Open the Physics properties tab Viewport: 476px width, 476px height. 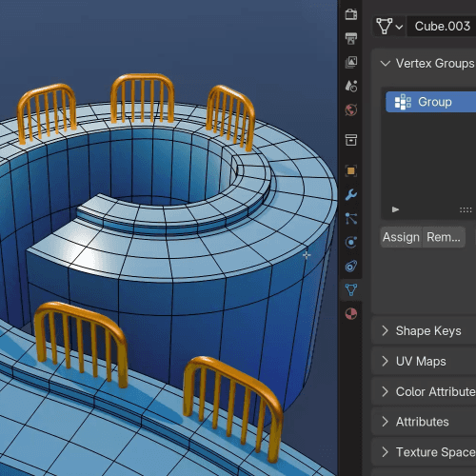pyautogui.click(x=351, y=243)
